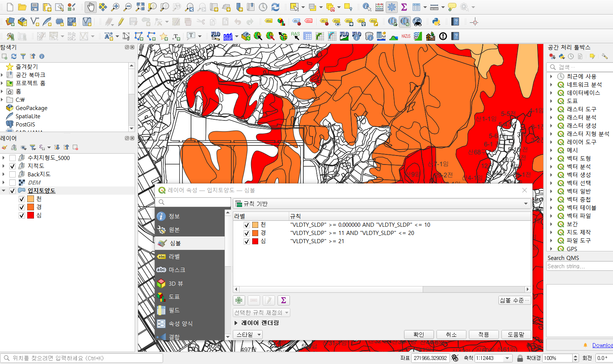Click the Zoom Full extent icon
This screenshot has width=613, height=364.
[x=140, y=7]
